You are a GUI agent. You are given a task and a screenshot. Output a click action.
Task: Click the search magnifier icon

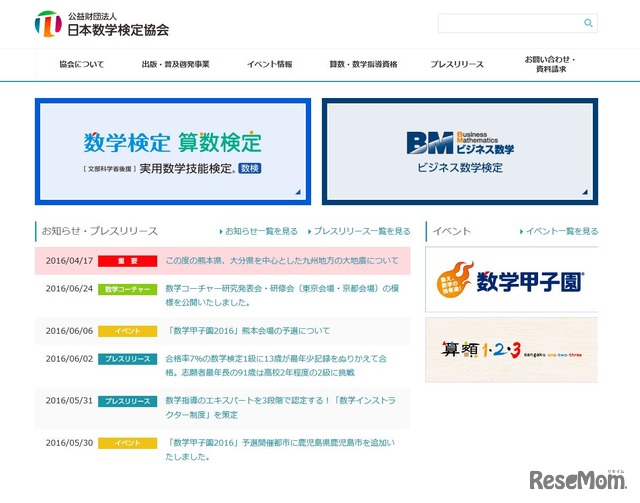[588, 23]
